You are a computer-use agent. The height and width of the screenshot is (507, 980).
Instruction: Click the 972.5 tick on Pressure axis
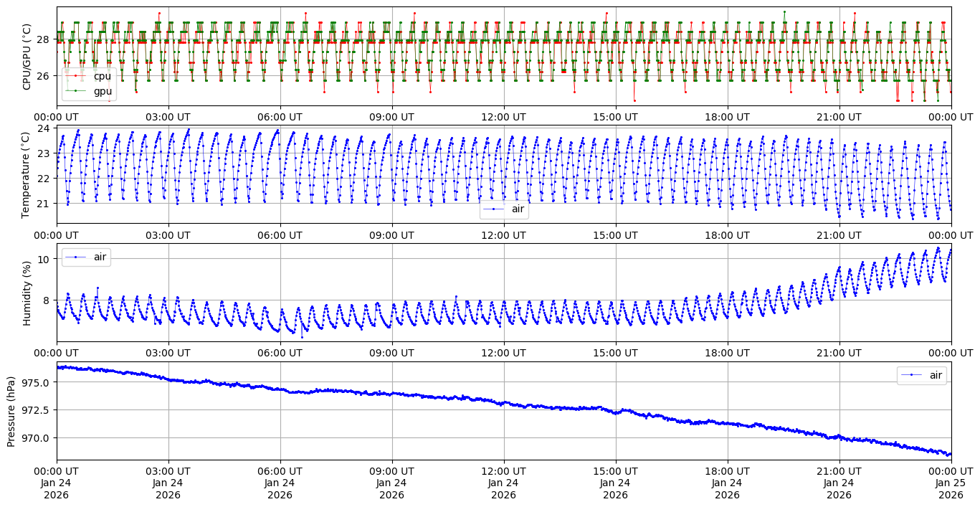point(36,410)
